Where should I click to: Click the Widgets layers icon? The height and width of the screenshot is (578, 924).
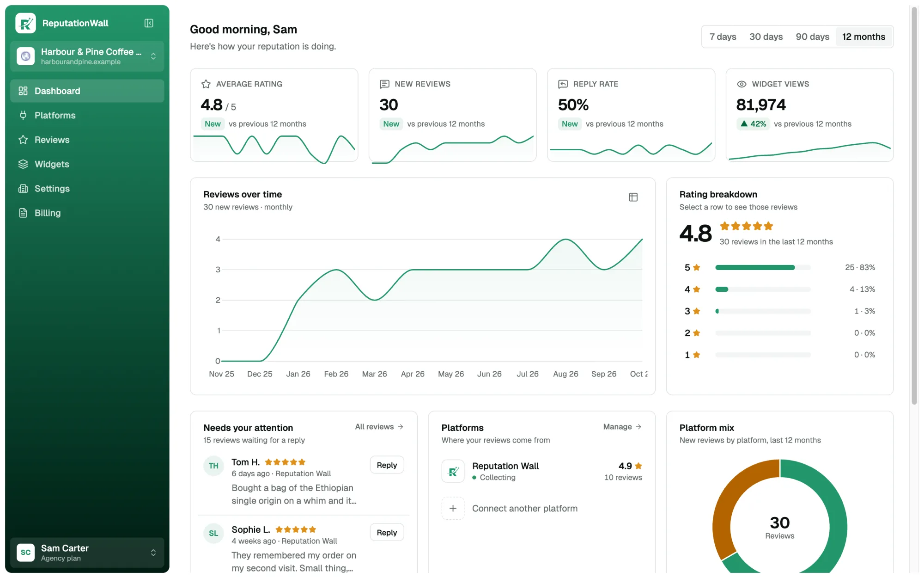23,164
